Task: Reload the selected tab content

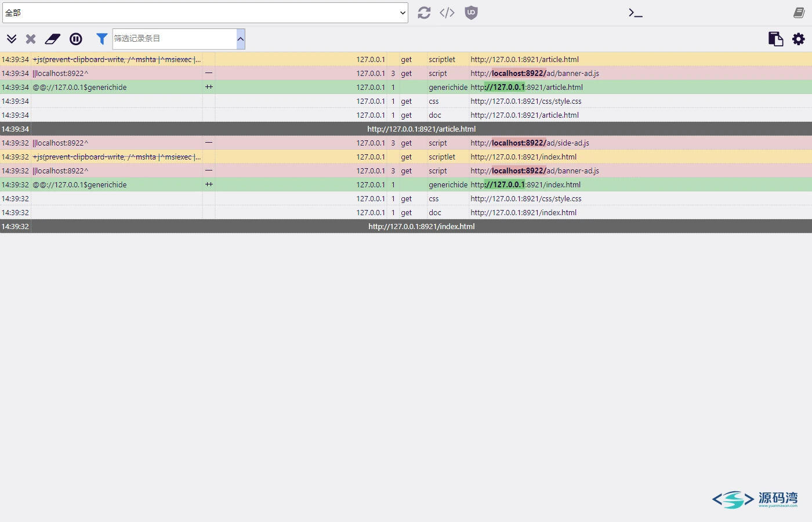Action: pos(424,13)
